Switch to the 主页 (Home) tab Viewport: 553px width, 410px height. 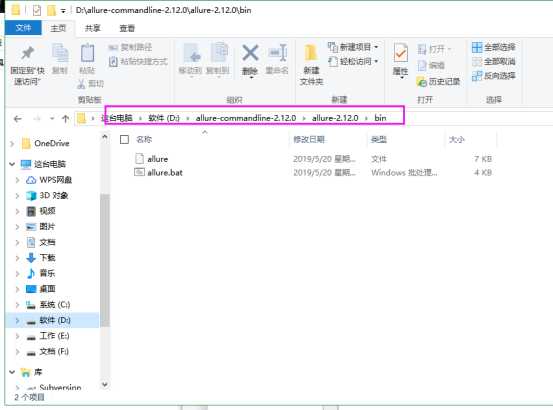[58, 28]
